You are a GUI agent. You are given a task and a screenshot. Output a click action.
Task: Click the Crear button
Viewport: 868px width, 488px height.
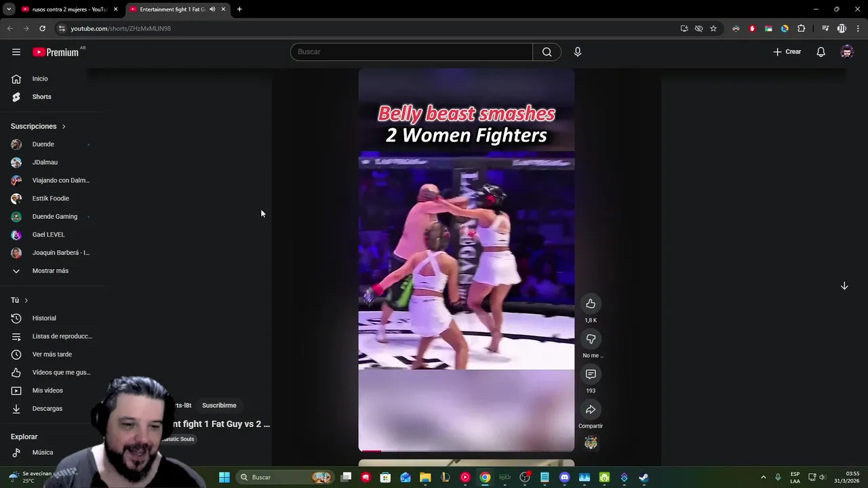pos(787,52)
